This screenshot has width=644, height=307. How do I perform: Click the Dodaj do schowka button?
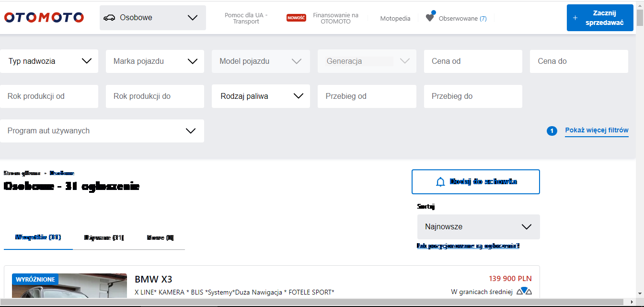pyautogui.click(x=476, y=182)
